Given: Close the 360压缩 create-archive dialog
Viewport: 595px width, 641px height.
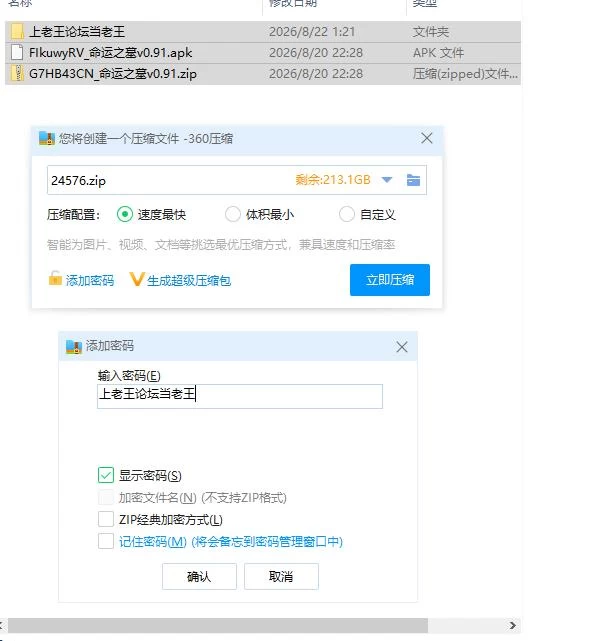Looking at the screenshot, I should pos(427,138).
